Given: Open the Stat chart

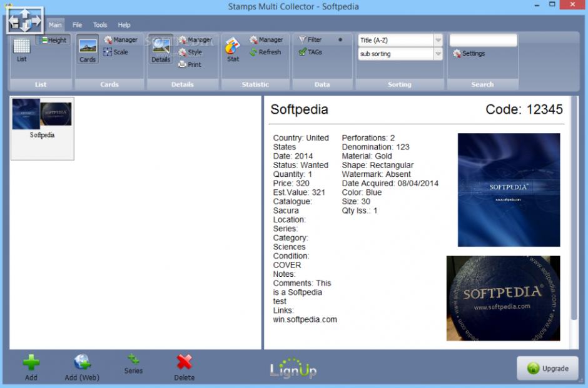Looking at the screenshot, I should tap(233, 50).
